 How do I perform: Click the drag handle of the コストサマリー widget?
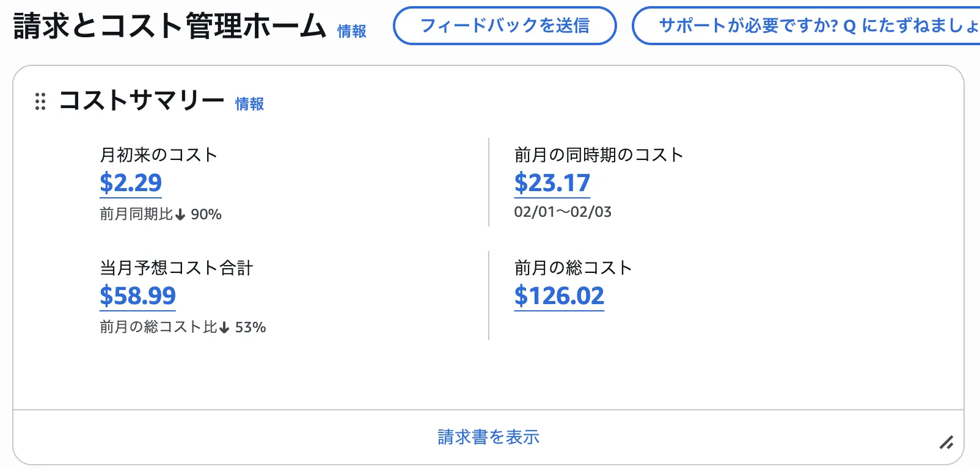pos(40,101)
